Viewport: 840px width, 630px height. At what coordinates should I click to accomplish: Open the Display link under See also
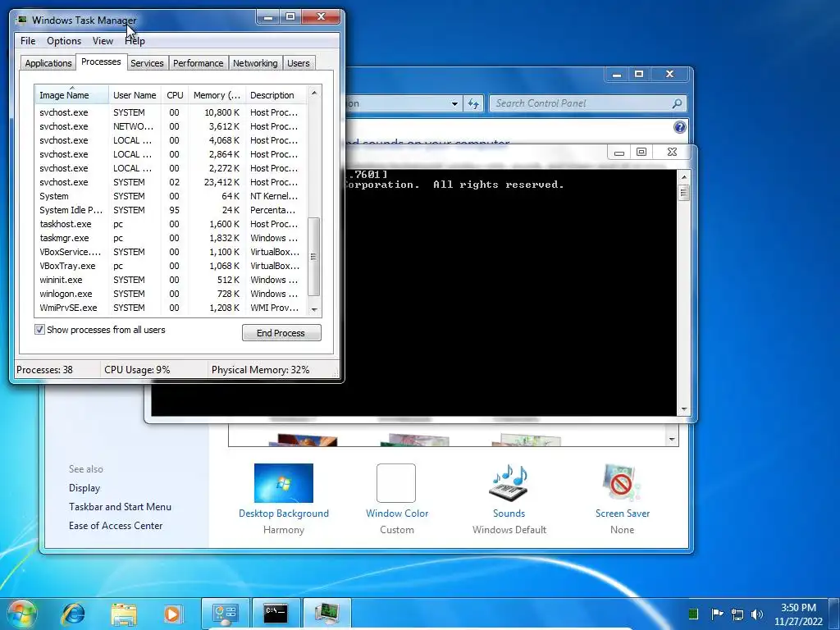(x=84, y=488)
